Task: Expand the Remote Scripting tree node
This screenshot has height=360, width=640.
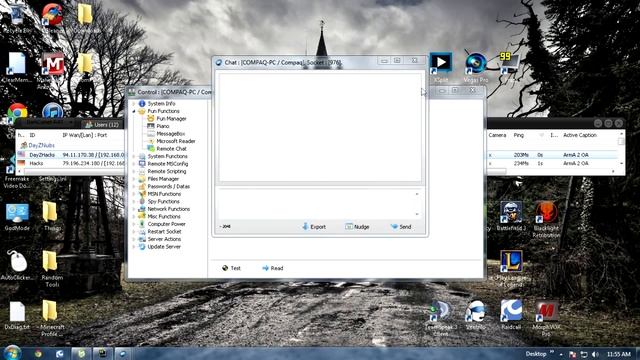Action: [x=133, y=171]
